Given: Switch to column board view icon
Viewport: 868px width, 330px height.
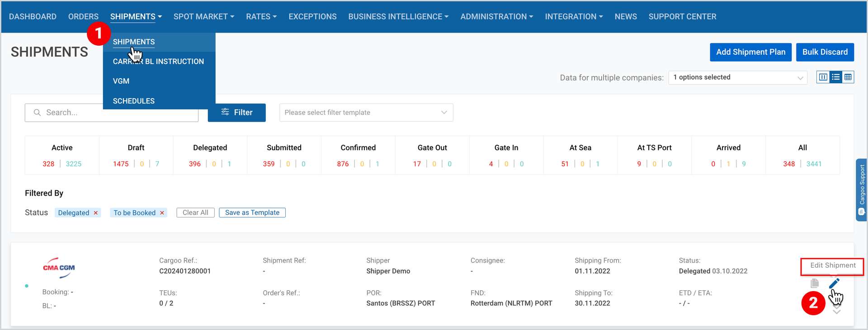Looking at the screenshot, I should tap(823, 77).
